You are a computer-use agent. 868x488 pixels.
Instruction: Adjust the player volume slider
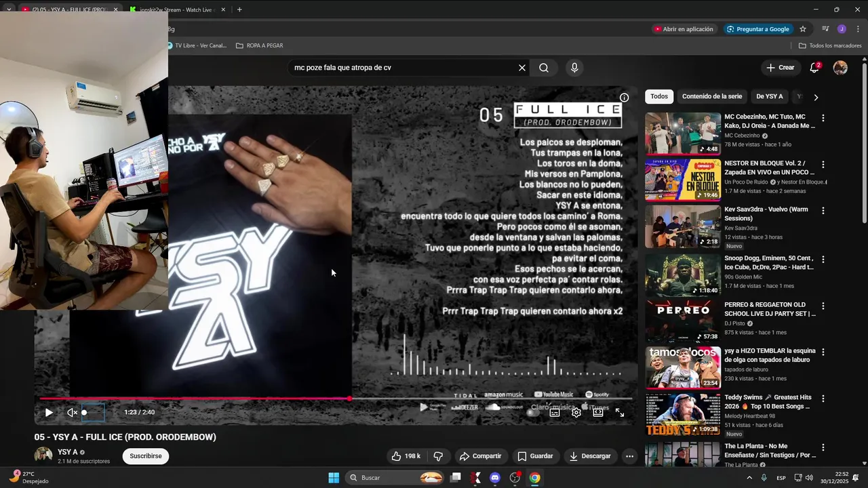[93, 412]
